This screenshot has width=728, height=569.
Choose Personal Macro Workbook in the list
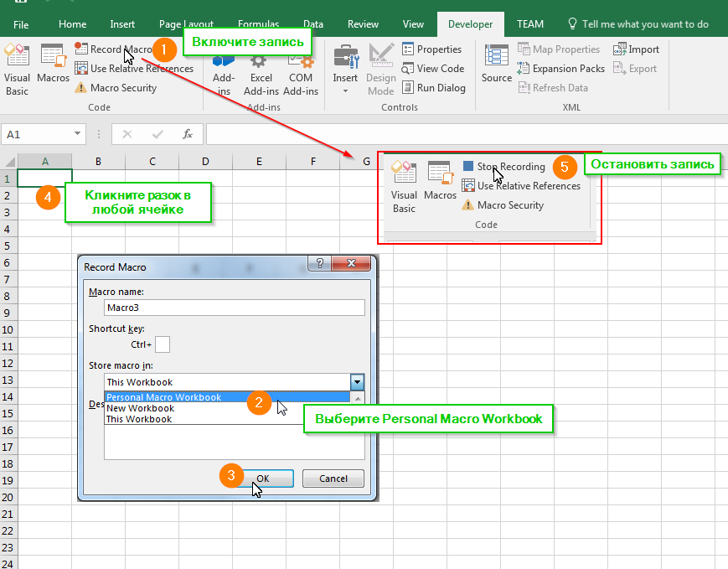(228, 397)
